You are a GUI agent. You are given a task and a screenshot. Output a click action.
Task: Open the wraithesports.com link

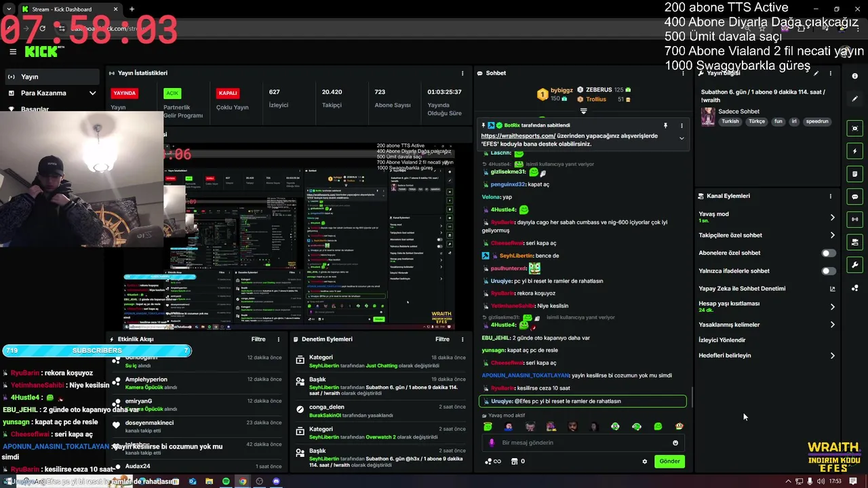(518, 136)
